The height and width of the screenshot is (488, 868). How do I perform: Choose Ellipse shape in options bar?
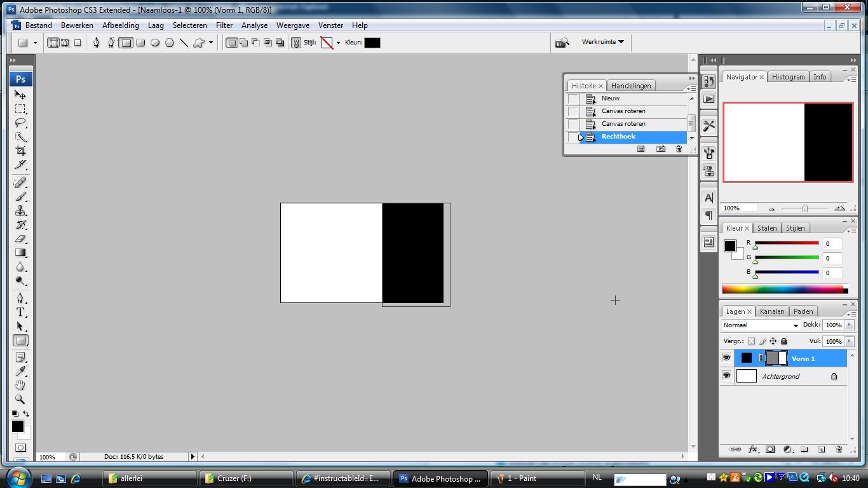pos(155,43)
